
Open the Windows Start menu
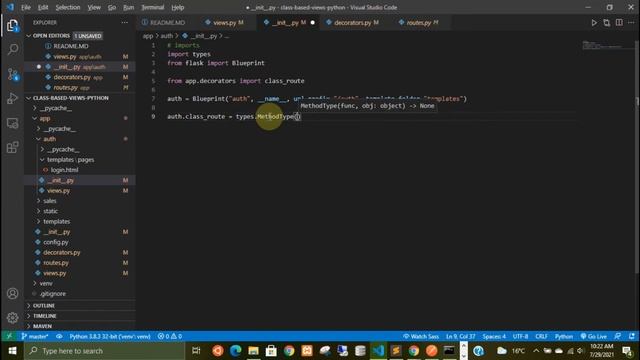pos(12,351)
